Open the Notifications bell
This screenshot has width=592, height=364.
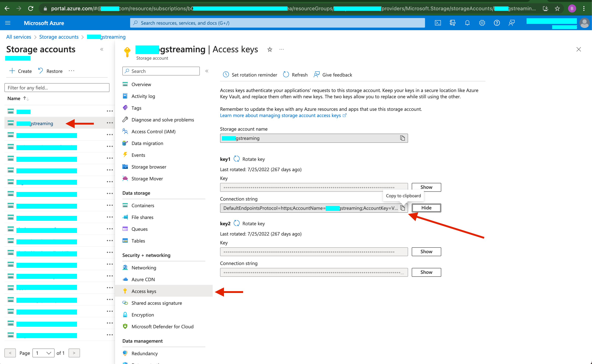coord(467,23)
